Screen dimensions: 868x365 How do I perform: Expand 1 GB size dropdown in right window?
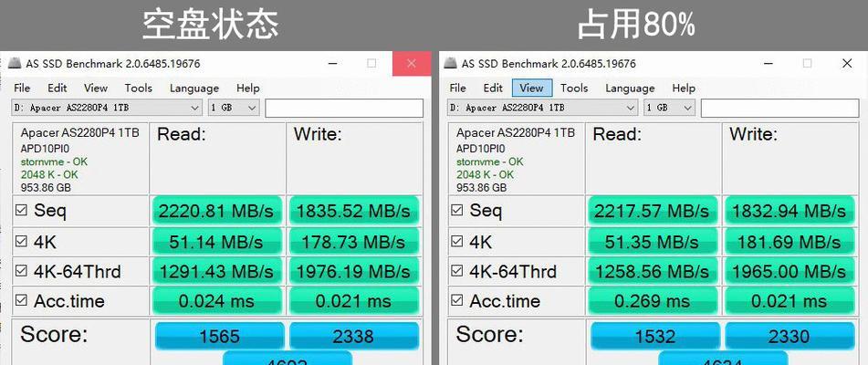click(687, 108)
